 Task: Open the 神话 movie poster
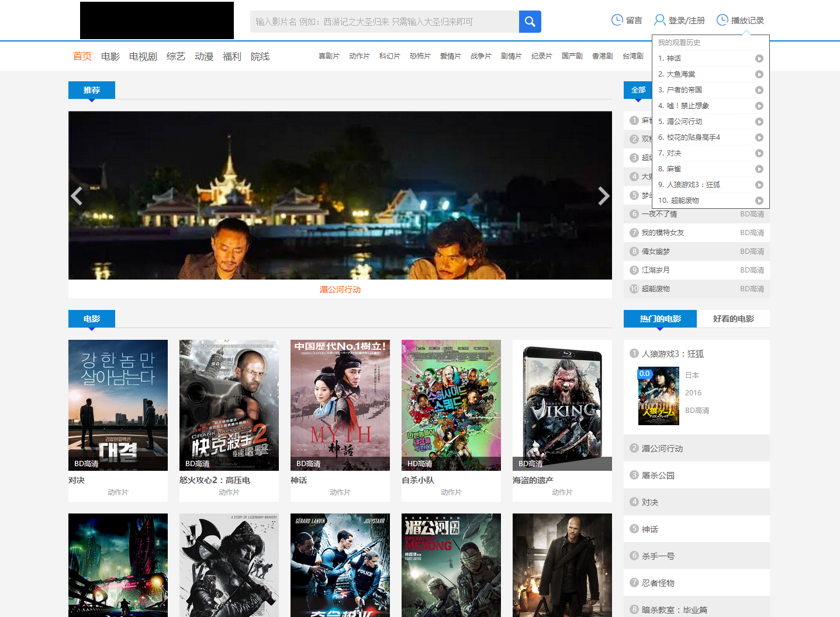340,405
